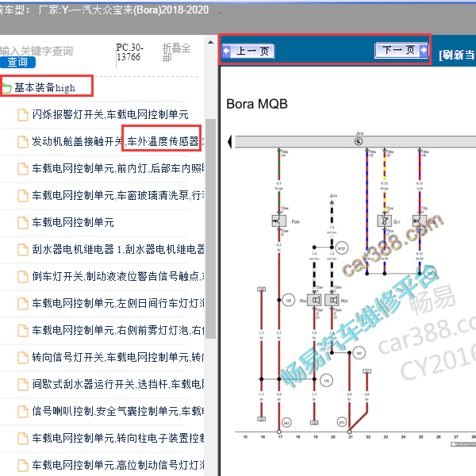Click the 刷新当 refresh link
Viewport: 476px width, 476px height.
click(x=457, y=55)
